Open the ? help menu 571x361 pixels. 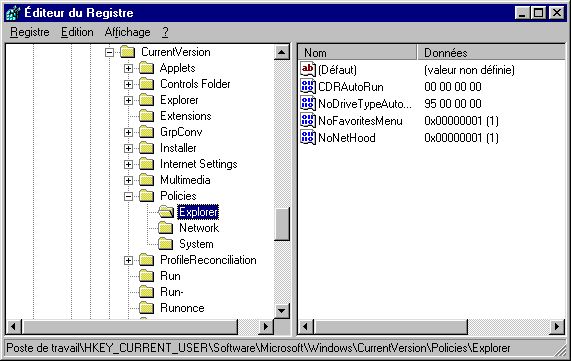point(165,32)
